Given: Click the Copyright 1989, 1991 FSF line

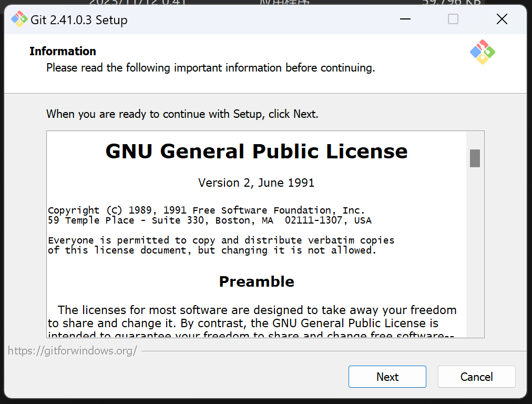Looking at the screenshot, I should [x=206, y=210].
